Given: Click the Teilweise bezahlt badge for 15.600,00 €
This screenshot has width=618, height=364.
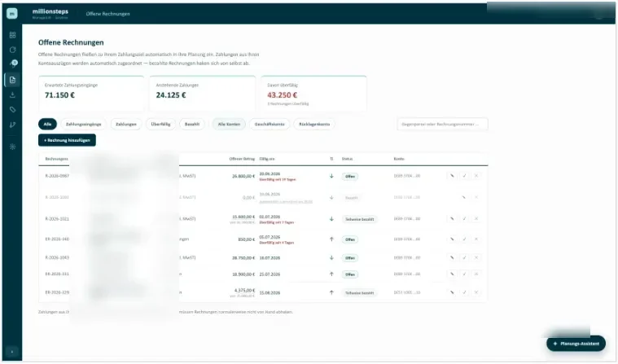Looking at the screenshot, I should click(x=359, y=219).
